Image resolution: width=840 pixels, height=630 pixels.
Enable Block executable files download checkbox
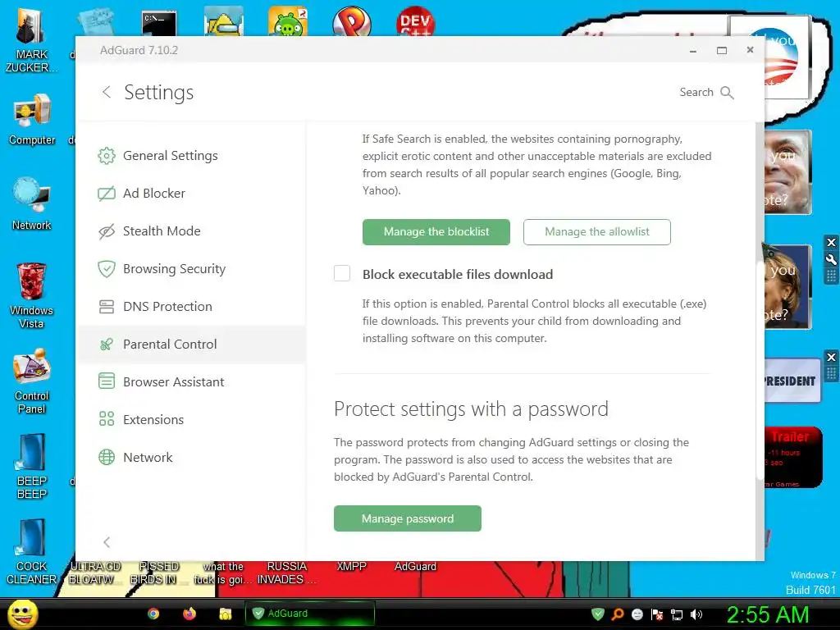point(342,273)
